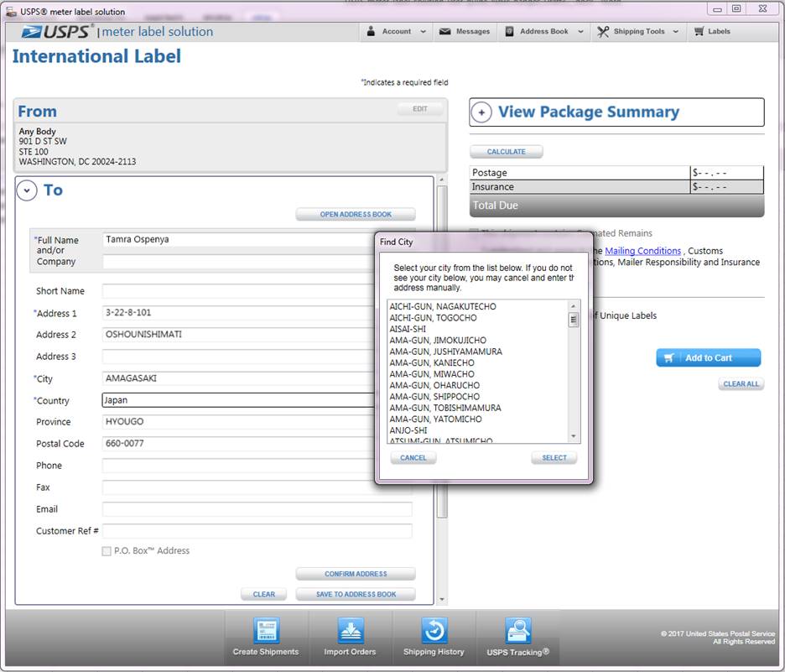Viewport: 785px width, 672px height.
Task: Expand View Package Summary plus icon
Action: coord(481,112)
